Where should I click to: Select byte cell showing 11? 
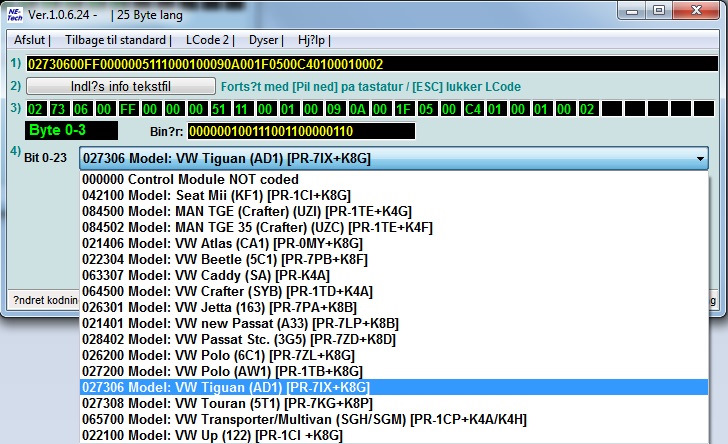click(241, 109)
